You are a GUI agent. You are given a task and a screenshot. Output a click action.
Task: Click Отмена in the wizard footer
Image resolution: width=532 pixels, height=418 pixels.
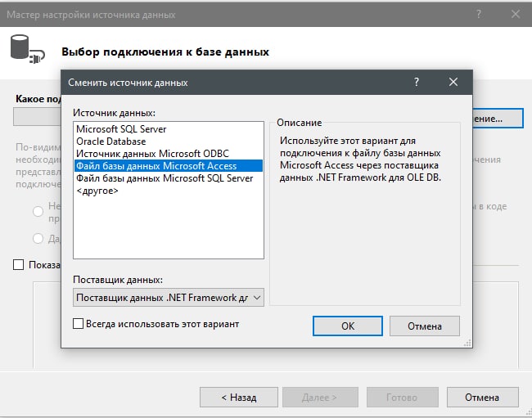click(482, 398)
